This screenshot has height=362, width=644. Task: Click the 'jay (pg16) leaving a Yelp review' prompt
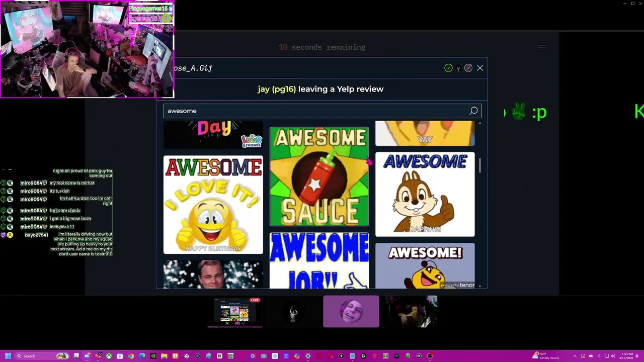pyautogui.click(x=320, y=89)
